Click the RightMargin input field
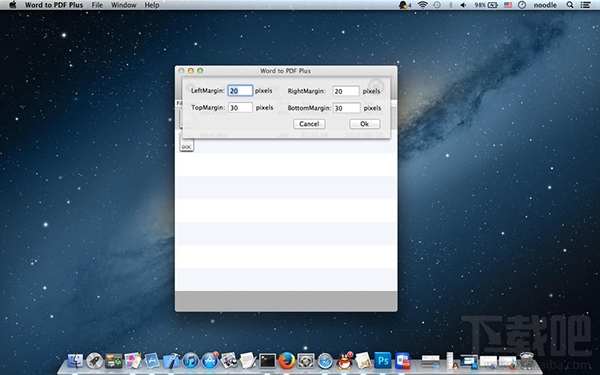This screenshot has width=600, height=375. click(x=346, y=91)
